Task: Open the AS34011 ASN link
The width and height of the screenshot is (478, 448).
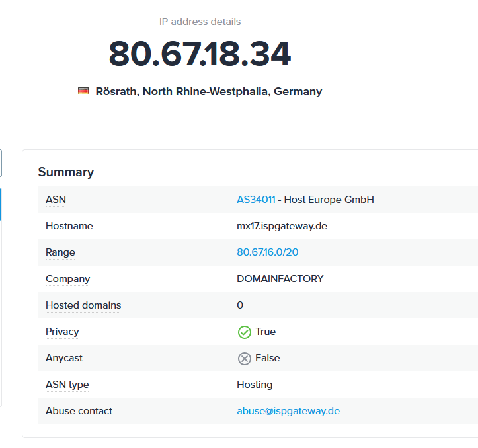Action: point(256,200)
